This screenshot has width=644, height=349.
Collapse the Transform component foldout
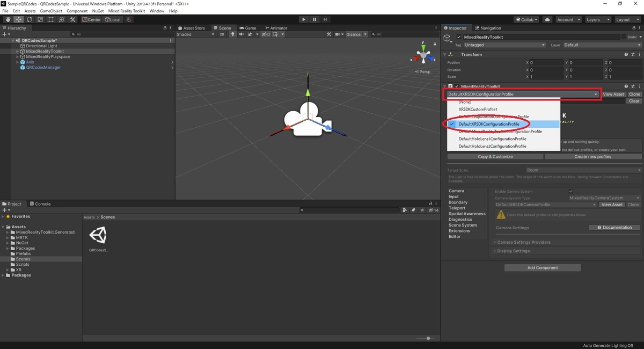pyautogui.click(x=445, y=55)
